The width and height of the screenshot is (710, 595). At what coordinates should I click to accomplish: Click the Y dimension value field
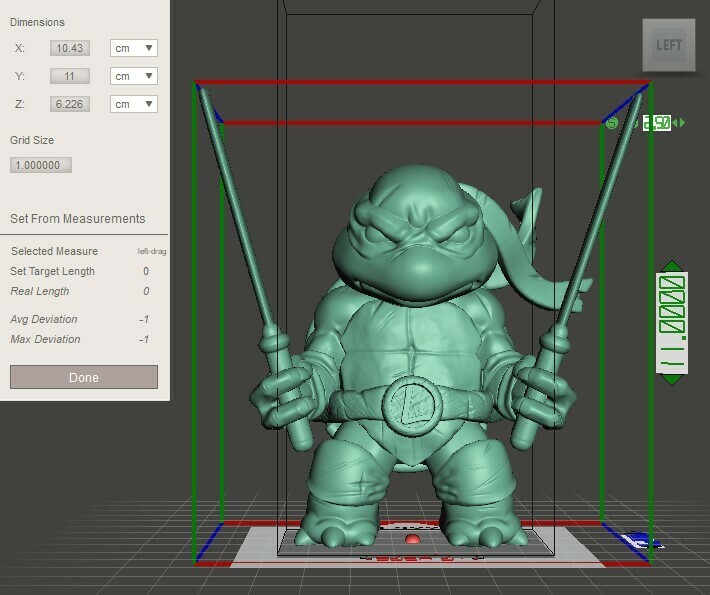(x=70, y=76)
